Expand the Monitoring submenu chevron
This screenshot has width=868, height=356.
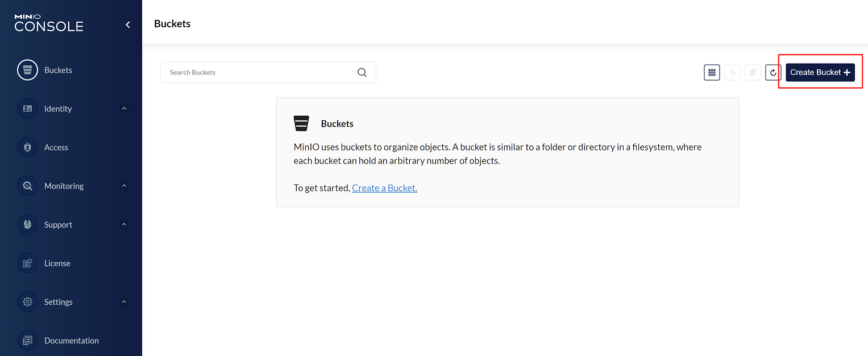click(x=124, y=186)
